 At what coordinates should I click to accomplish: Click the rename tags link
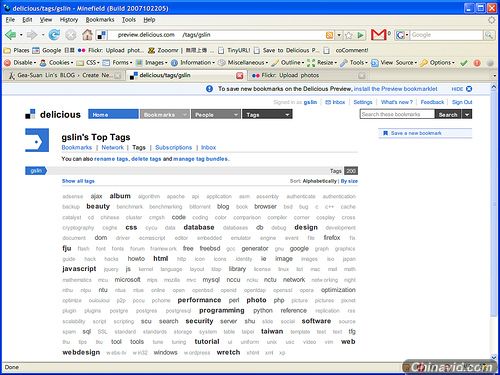[x=111, y=159]
